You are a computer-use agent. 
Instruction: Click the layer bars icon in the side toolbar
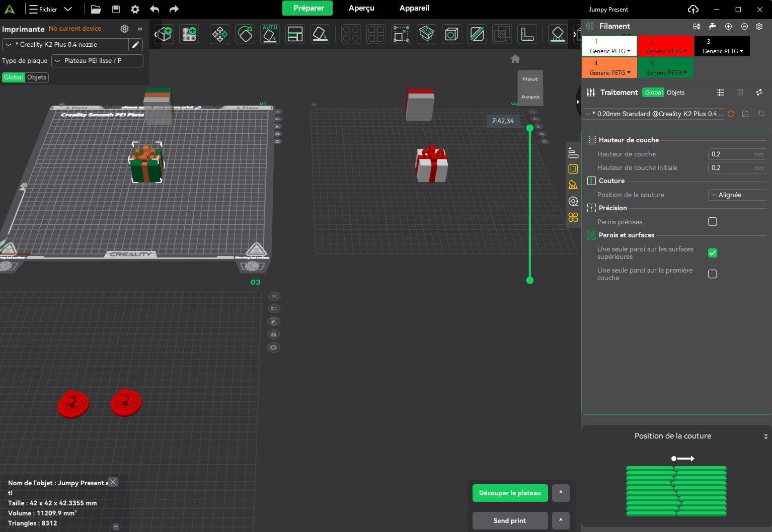pyautogui.click(x=573, y=153)
